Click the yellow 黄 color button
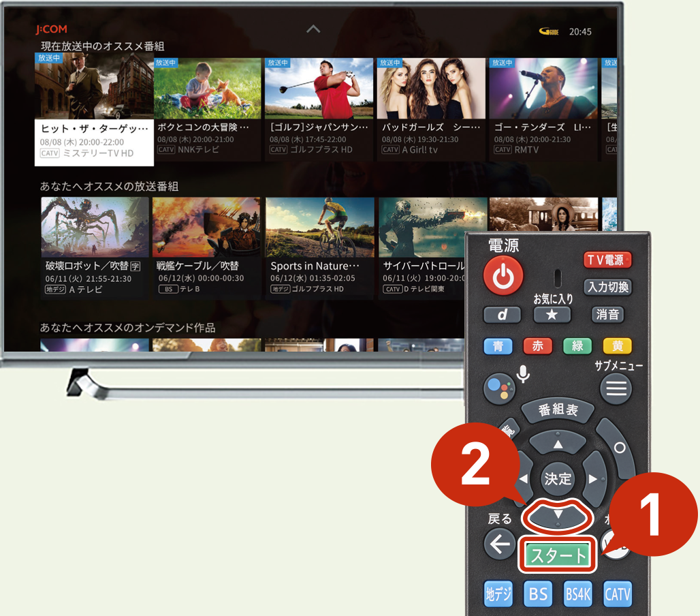The image size is (700, 616). 618,345
